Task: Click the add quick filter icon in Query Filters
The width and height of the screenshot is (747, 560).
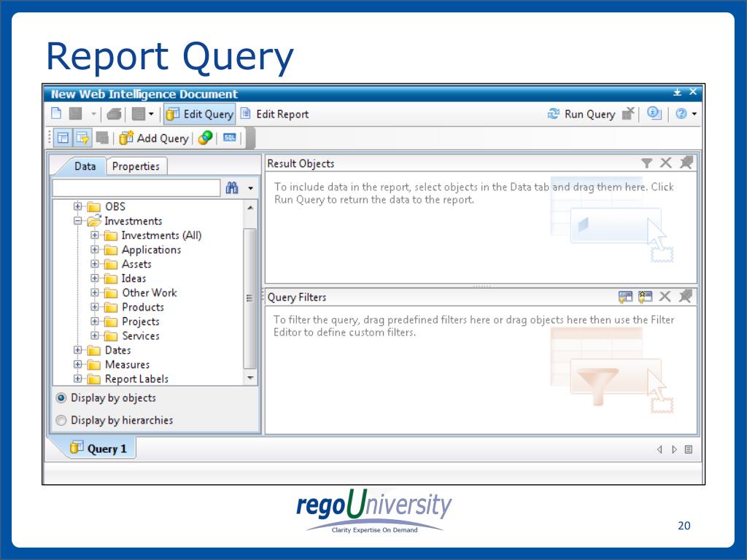Action: 625,297
